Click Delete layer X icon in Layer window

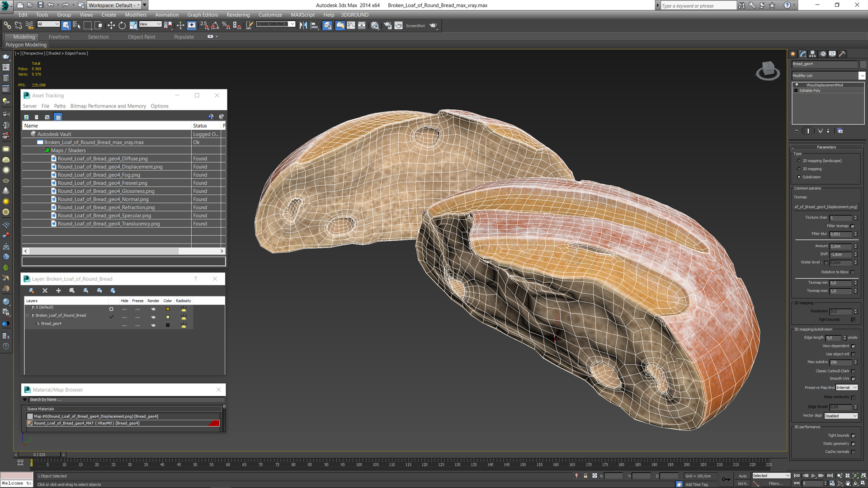45,291
